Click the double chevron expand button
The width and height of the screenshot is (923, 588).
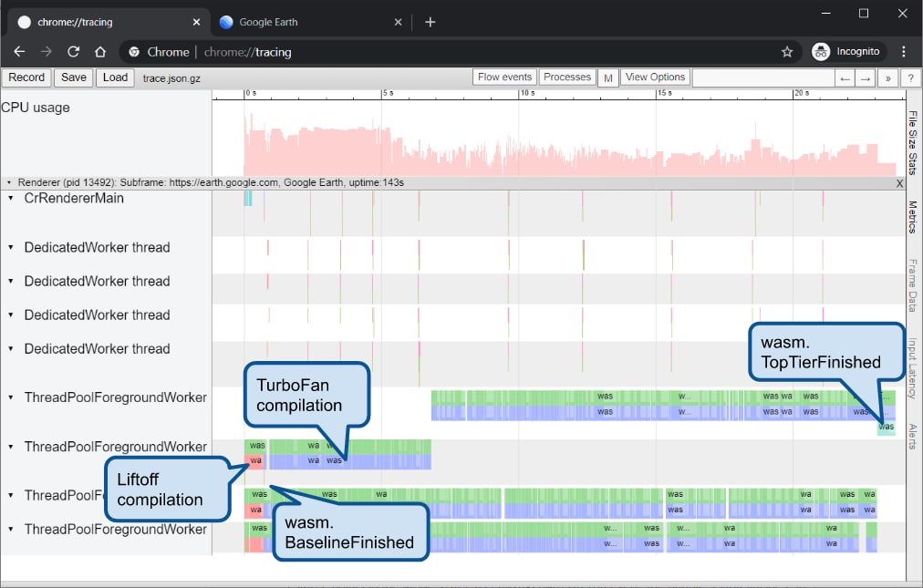[x=888, y=78]
